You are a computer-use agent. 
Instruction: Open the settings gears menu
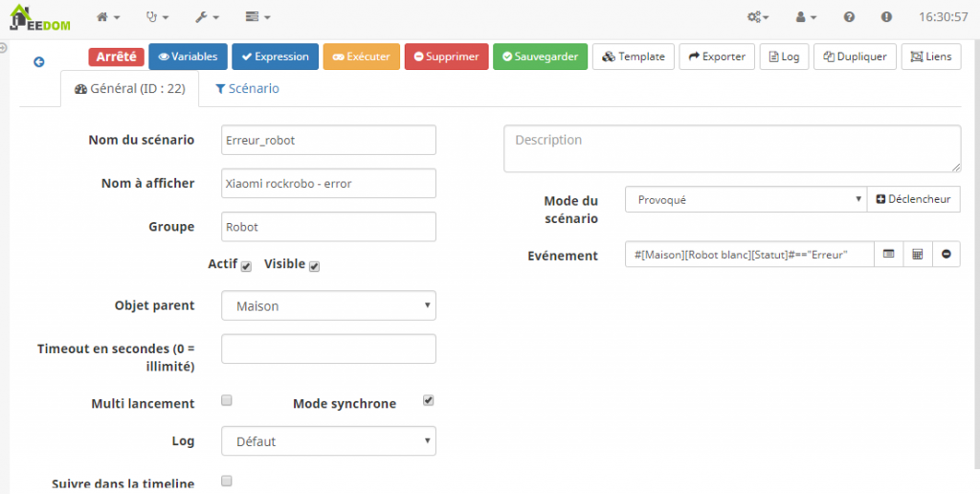[758, 17]
